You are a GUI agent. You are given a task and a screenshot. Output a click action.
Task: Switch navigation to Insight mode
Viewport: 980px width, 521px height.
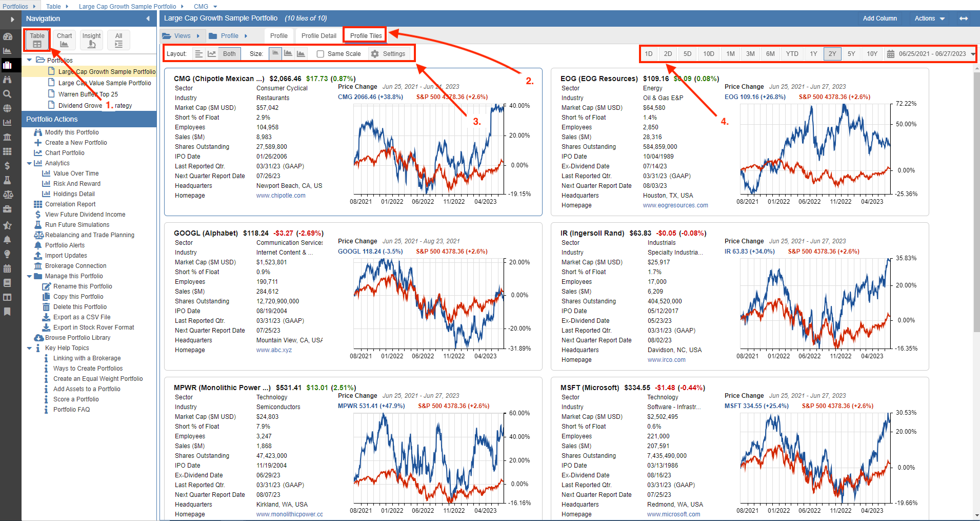[91, 40]
